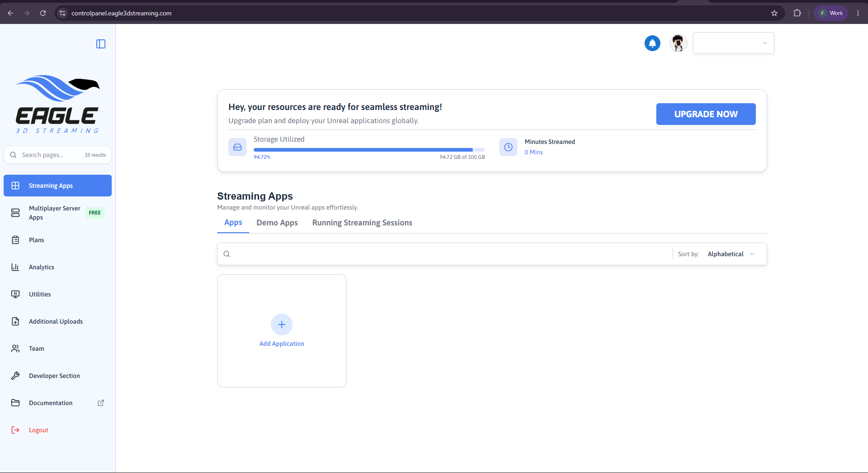Click the Documentation folder icon
The image size is (868, 473).
[15, 403]
